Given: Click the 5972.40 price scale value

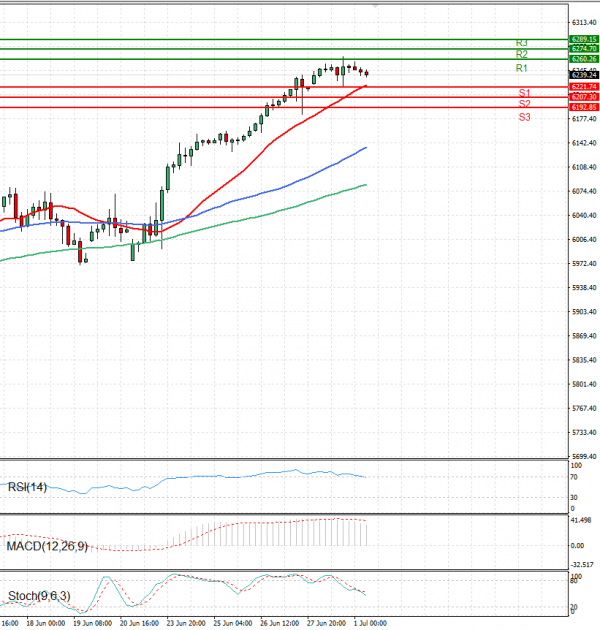Looking at the screenshot, I should pyautogui.click(x=584, y=264).
